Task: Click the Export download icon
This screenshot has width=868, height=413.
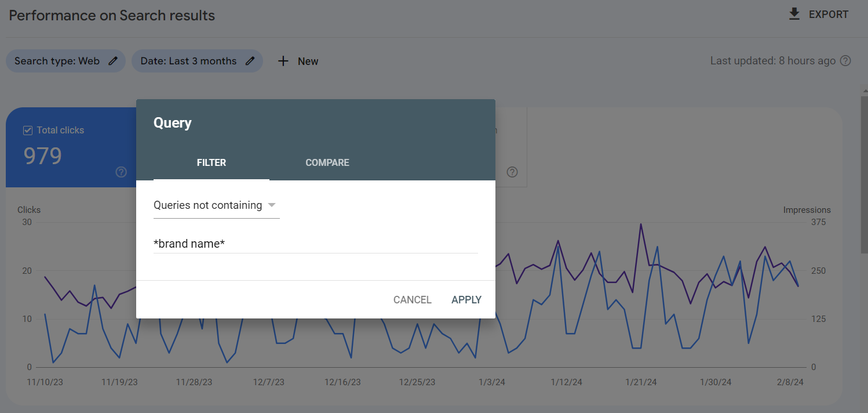Action: click(794, 15)
